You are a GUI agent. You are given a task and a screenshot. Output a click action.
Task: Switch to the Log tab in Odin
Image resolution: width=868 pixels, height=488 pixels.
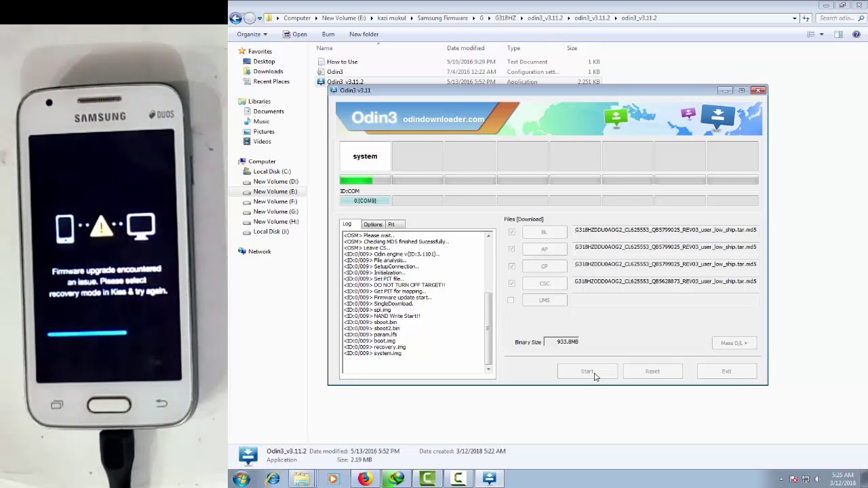[347, 224]
